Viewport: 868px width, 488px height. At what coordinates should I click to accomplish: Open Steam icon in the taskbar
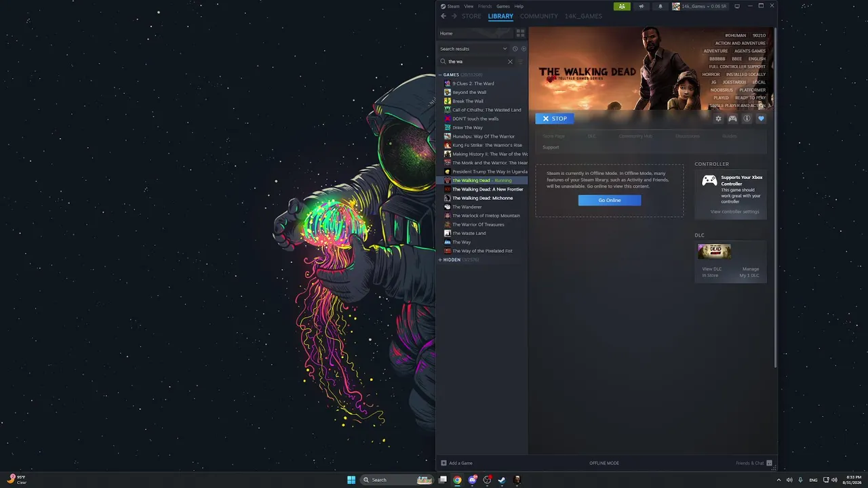point(502,480)
